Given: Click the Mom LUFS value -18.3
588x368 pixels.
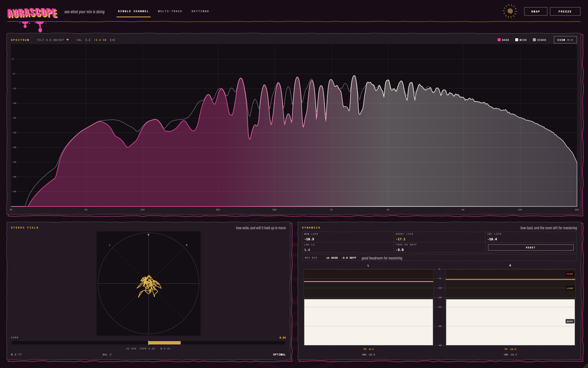Looking at the screenshot, I should coord(310,239).
